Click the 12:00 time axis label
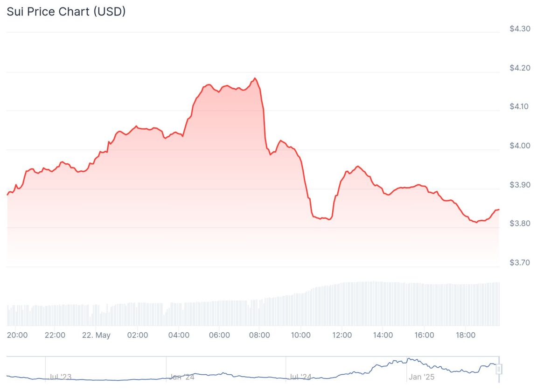 (x=342, y=335)
